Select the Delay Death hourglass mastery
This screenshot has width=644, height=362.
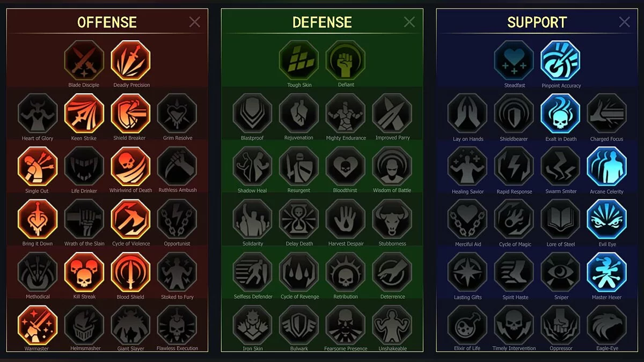tap(299, 219)
